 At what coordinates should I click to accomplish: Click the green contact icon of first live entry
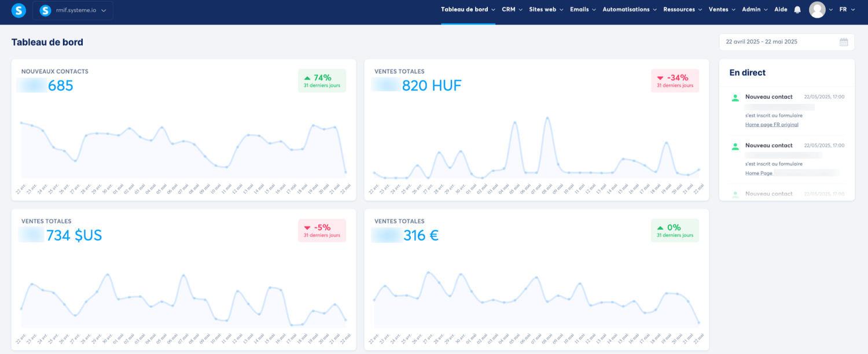(x=735, y=98)
